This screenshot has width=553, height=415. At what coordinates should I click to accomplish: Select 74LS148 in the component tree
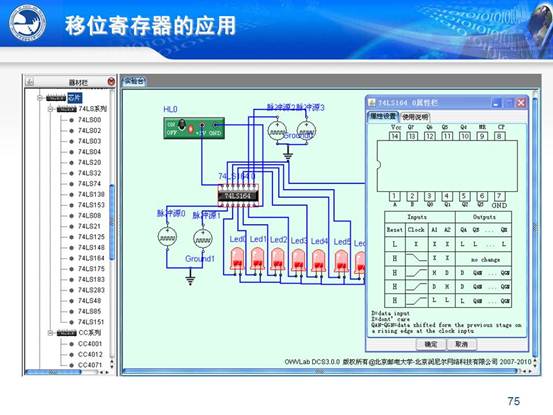pos(91,248)
